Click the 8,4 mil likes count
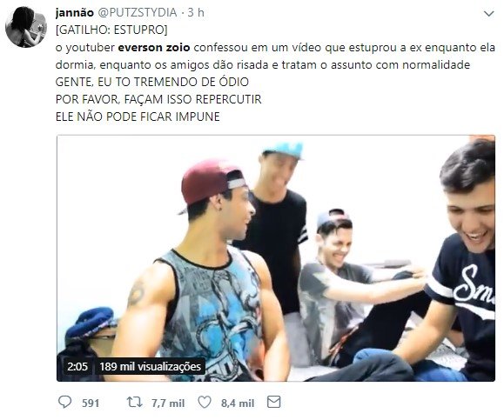504x420 pixels. (238, 403)
